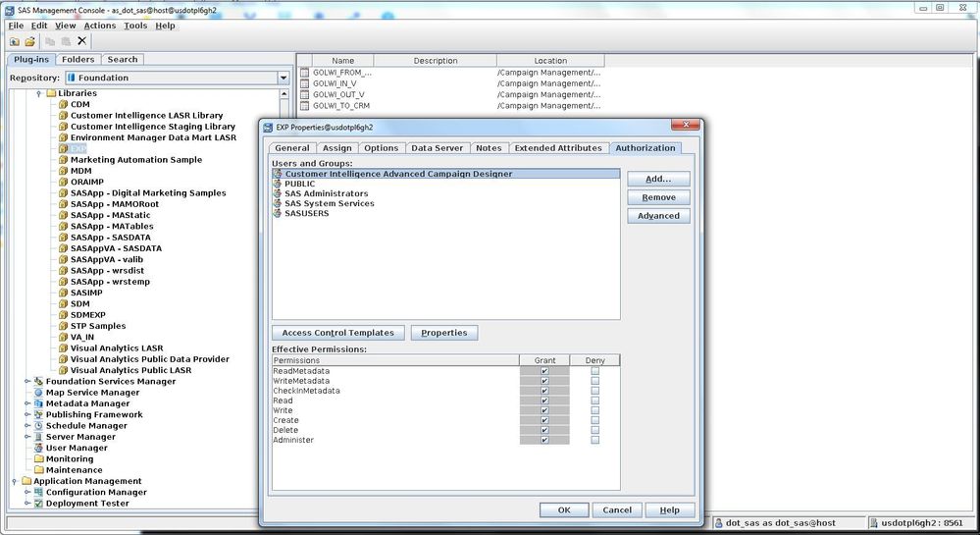Click the Publishing Framework icon
The width and height of the screenshot is (980, 535).
39,415
